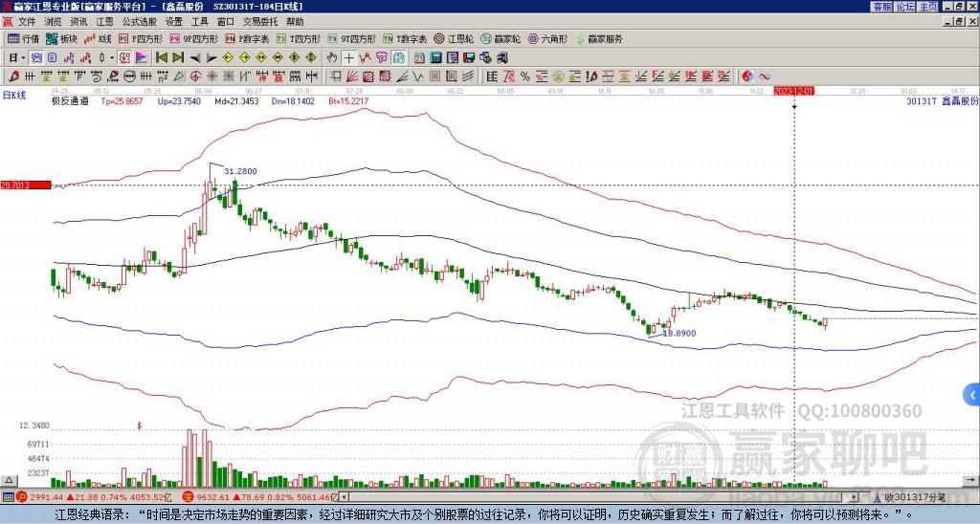Image resolution: width=980 pixels, height=524 pixels.
Task: Click the 31.2800 high price label
Action: point(240,171)
